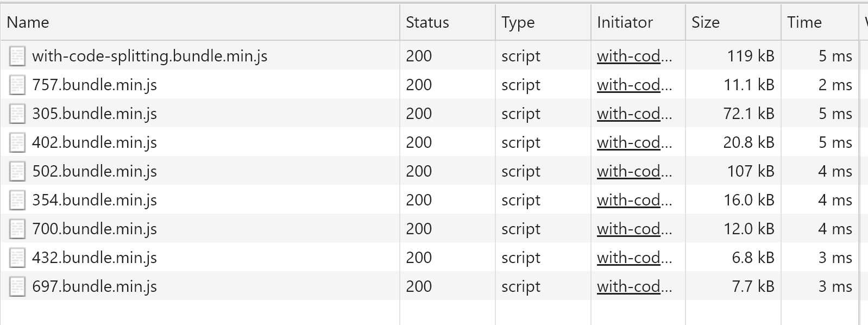Click the 757.bundle.min.js file icon
868x325 pixels.
point(17,85)
